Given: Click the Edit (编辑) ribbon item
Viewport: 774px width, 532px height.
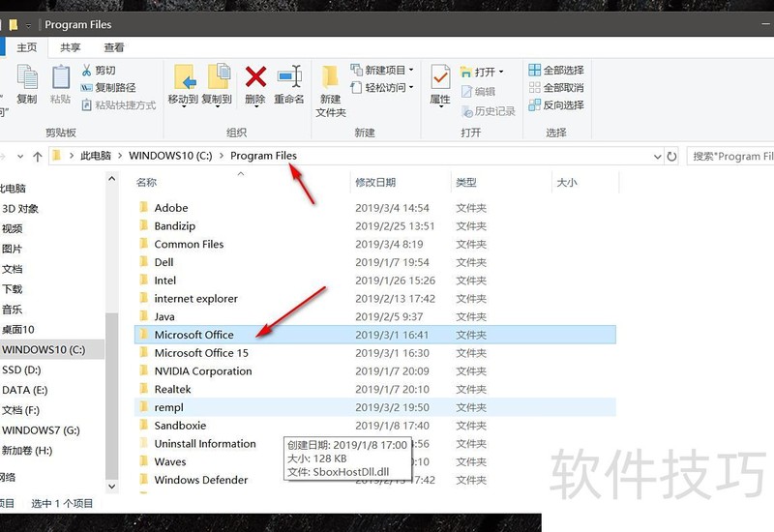Looking at the screenshot, I should 478,92.
